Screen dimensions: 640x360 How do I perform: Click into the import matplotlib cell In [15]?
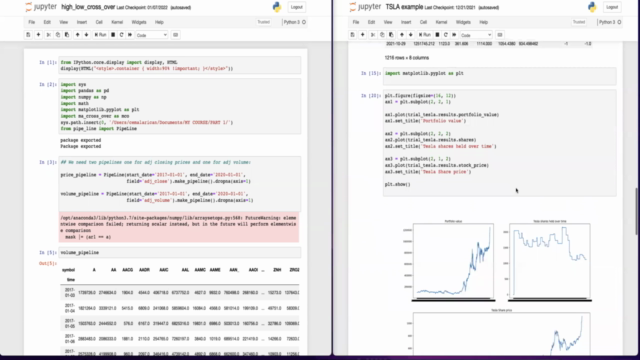(x=500, y=76)
